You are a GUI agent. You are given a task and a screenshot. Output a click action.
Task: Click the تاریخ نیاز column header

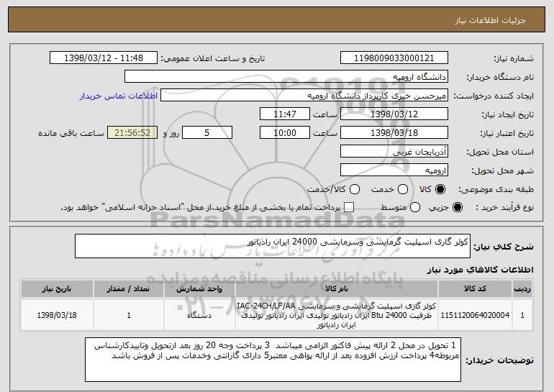pos(57,289)
